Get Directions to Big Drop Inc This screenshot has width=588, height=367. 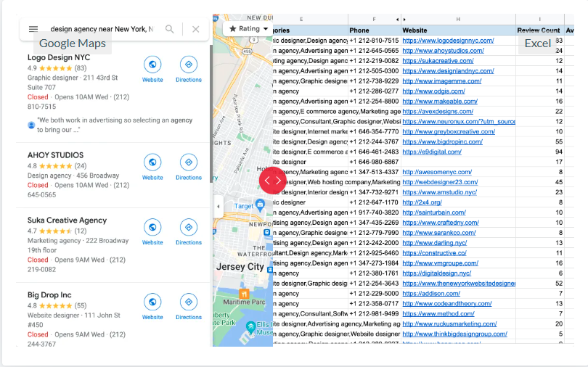coord(189,302)
